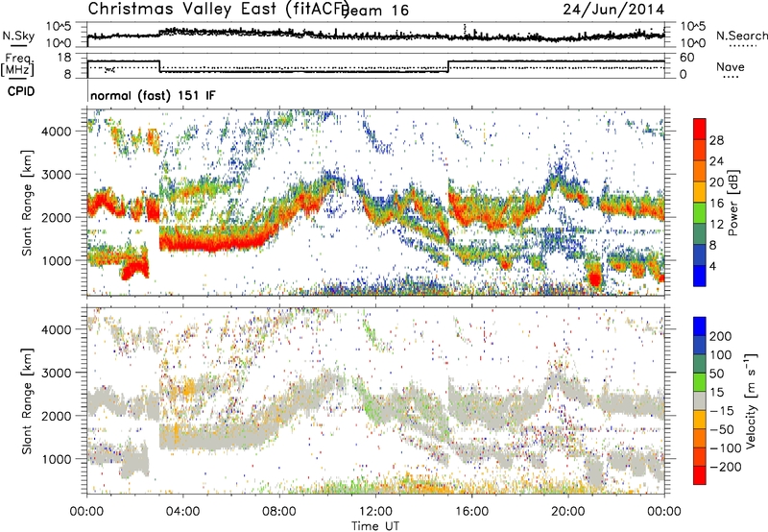Click the frequency step-up line near 15:00

[448, 66]
